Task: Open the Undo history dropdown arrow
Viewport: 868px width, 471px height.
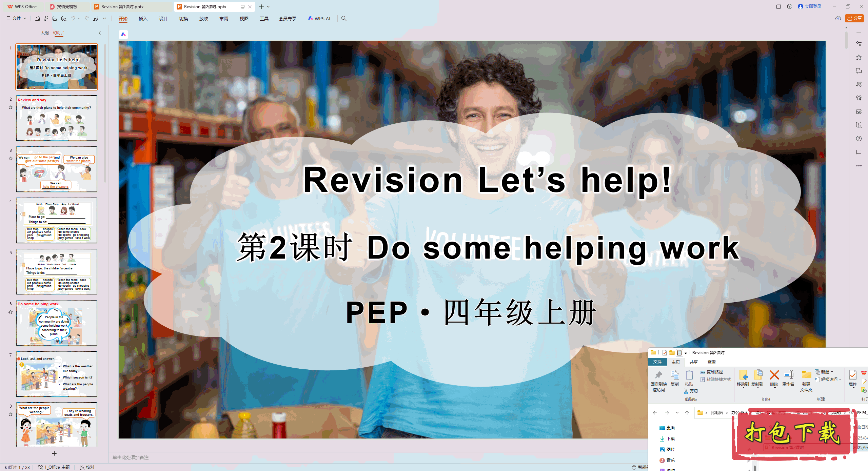Action: coord(78,18)
